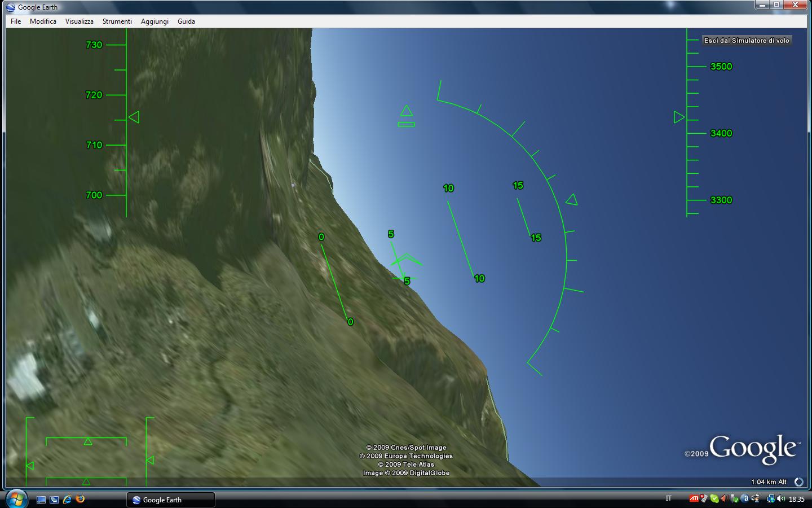812x508 pixels.
Task: Click the altitude scale value 3300
Action: (x=721, y=200)
